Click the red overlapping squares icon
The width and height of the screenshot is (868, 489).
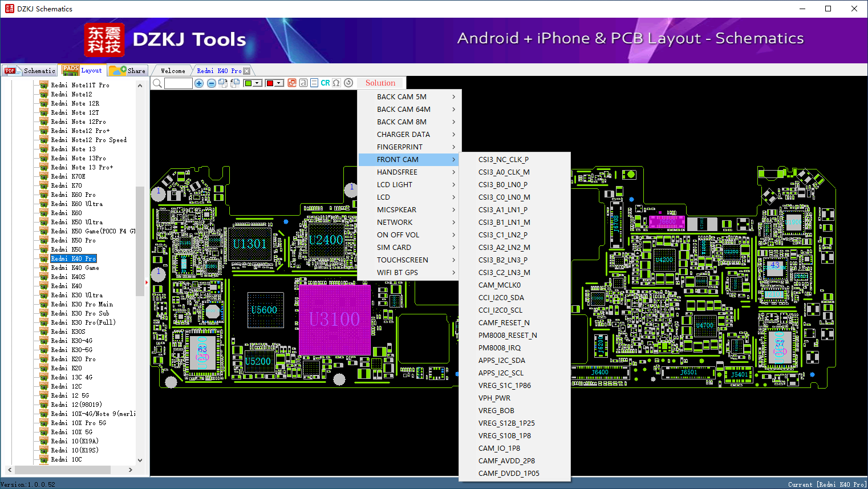(292, 83)
